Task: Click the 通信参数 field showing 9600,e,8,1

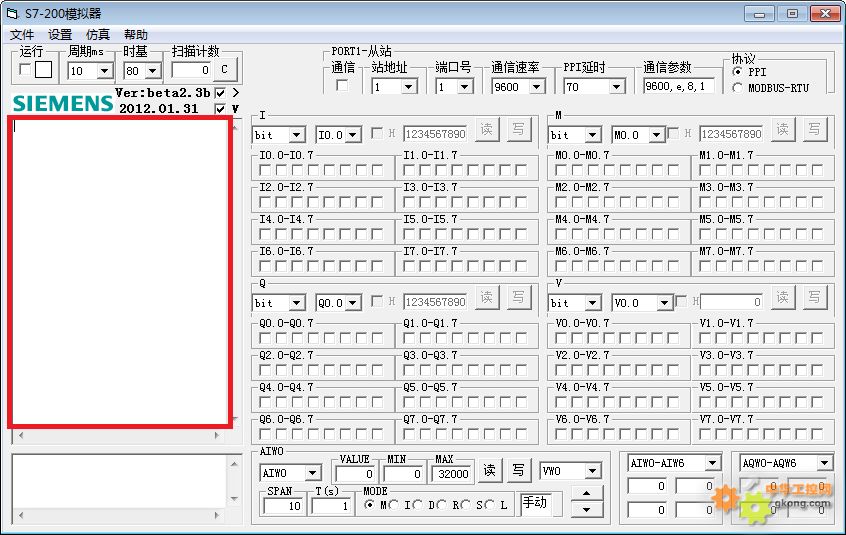Action: click(x=679, y=86)
